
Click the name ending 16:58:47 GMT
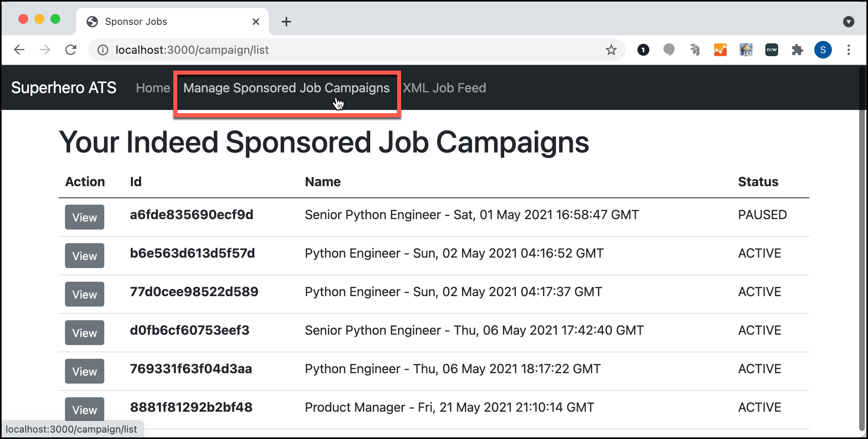pyautogui.click(x=472, y=215)
